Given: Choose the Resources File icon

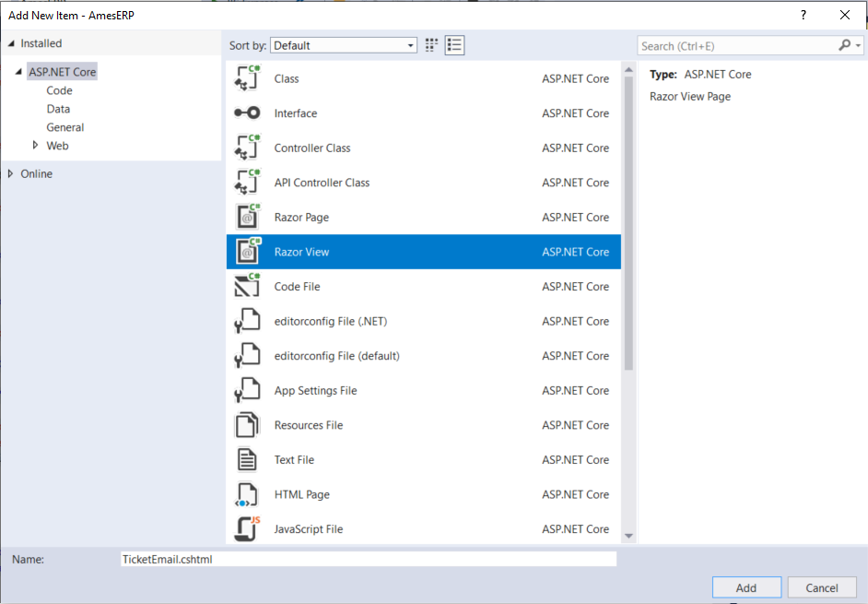Looking at the screenshot, I should (x=247, y=425).
